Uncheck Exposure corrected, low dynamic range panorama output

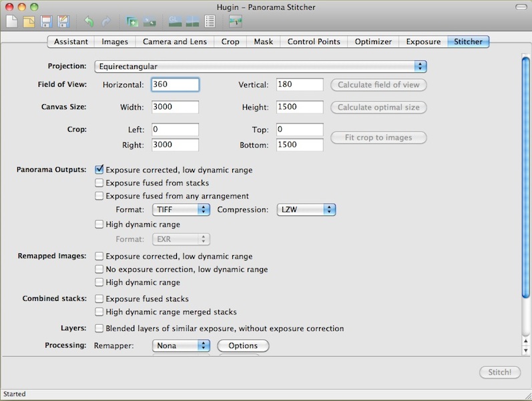99,170
